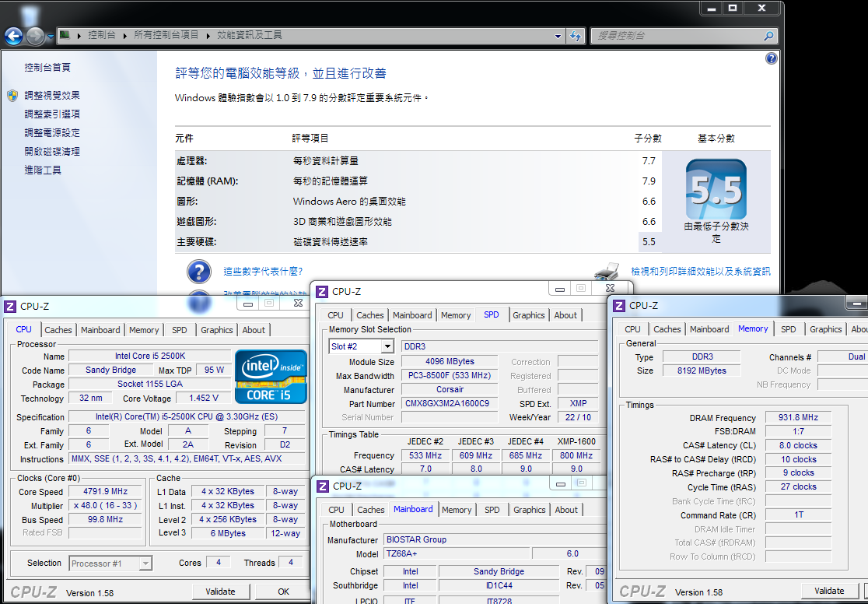Open the About tab in the SPD window

coord(565,314)
